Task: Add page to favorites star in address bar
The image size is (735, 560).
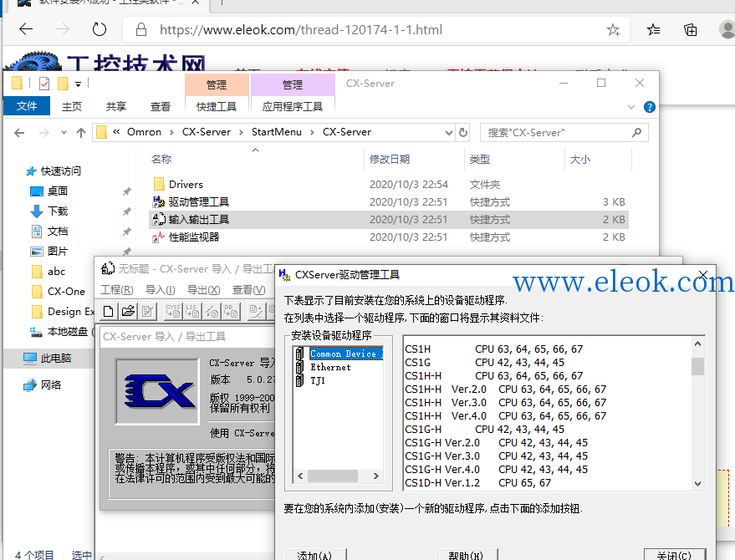Action: (613, 30)
